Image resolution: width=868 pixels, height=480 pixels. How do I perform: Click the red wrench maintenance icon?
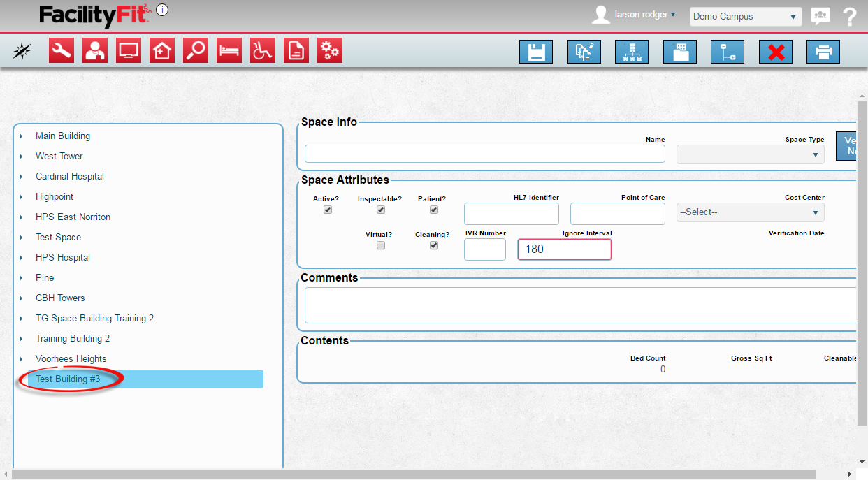62,51
